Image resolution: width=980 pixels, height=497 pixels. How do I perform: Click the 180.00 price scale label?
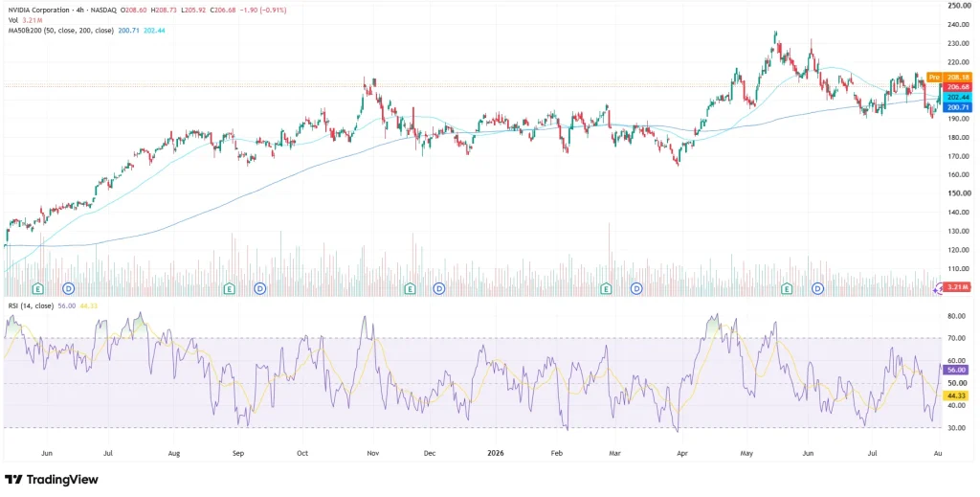(x=957, y=137)
